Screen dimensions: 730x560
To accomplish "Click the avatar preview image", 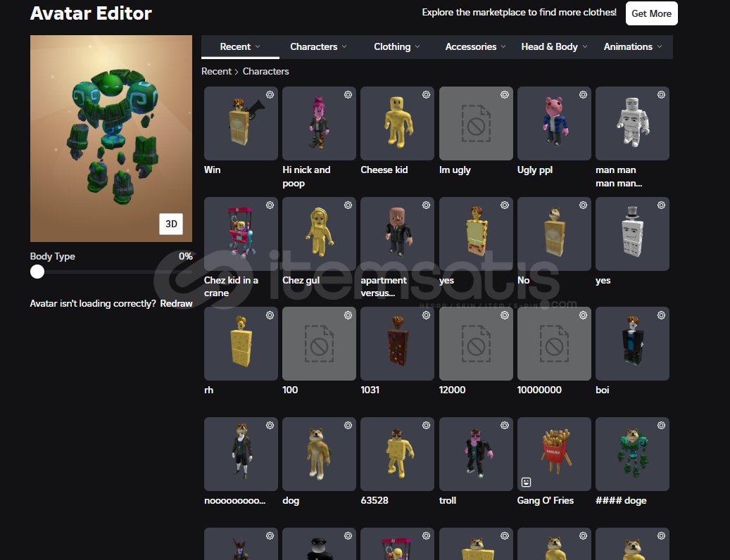I will (111, 139).
